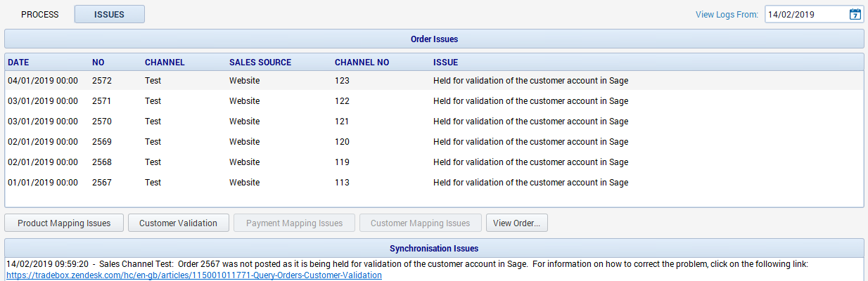
Task: Click the Customer Validation button
Action: click(x=178, y=223)
